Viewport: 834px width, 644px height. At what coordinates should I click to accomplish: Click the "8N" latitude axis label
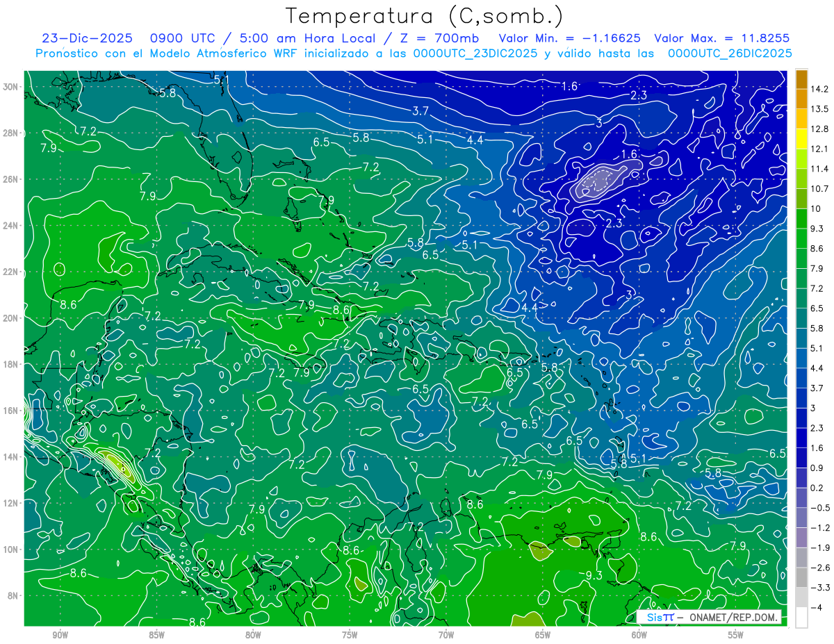click(14, 595)
